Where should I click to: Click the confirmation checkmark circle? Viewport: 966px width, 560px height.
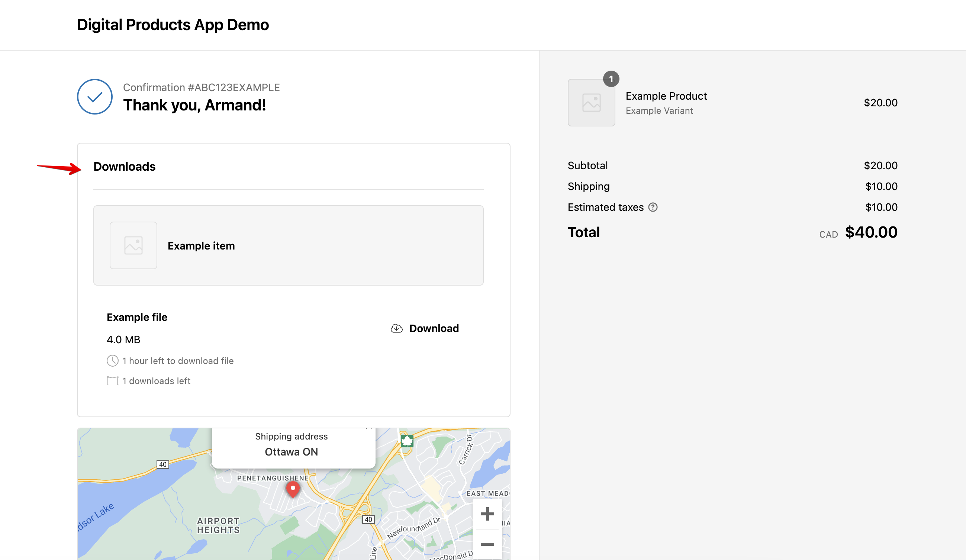tap(94, 97)
